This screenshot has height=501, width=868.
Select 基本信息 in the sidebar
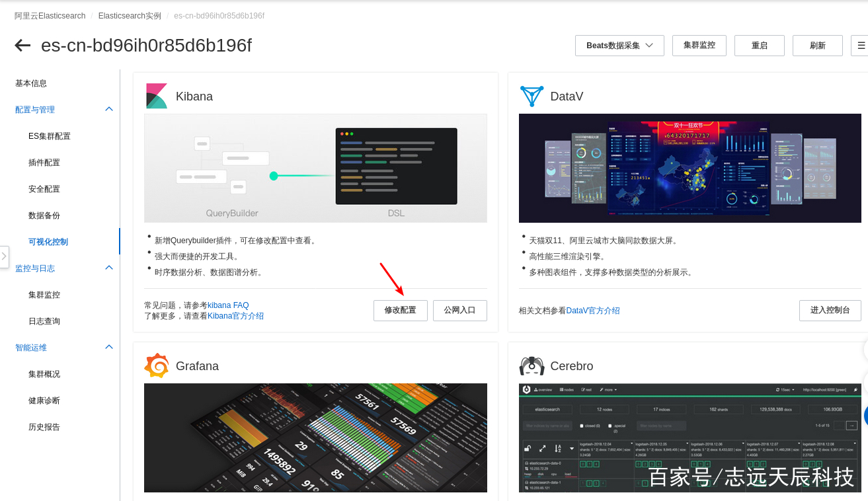coord(31,83)
